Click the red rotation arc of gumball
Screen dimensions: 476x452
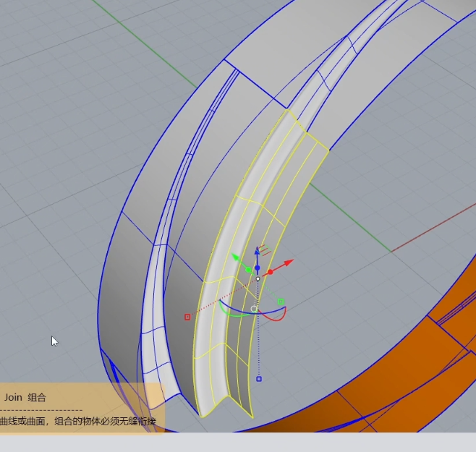pyautogui.click(x=284, y=315)
